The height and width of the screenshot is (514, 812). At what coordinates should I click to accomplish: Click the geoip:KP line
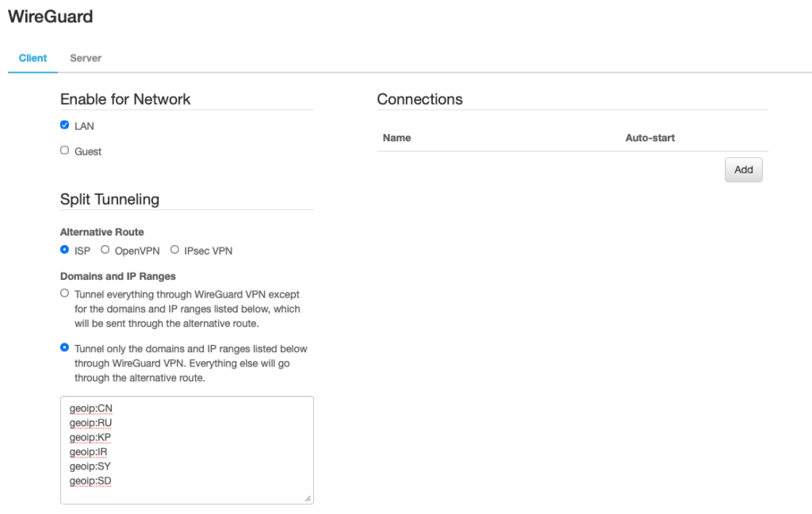point(90,437)
